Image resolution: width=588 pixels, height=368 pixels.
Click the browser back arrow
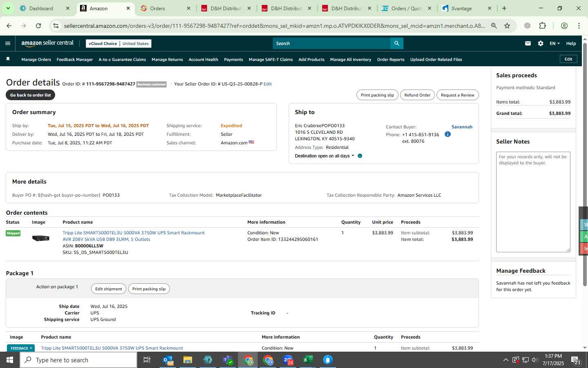[9, 26]
